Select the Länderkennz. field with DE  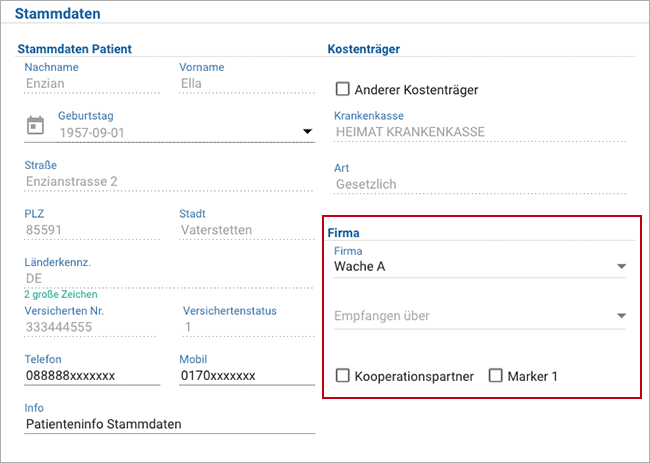point(169,279)
